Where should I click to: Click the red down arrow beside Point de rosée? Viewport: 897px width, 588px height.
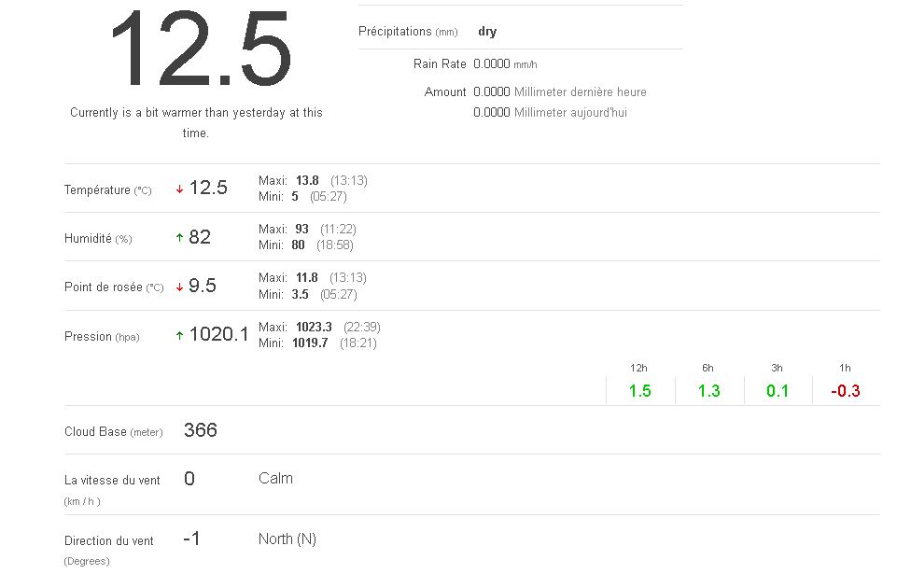coord(179,287)
